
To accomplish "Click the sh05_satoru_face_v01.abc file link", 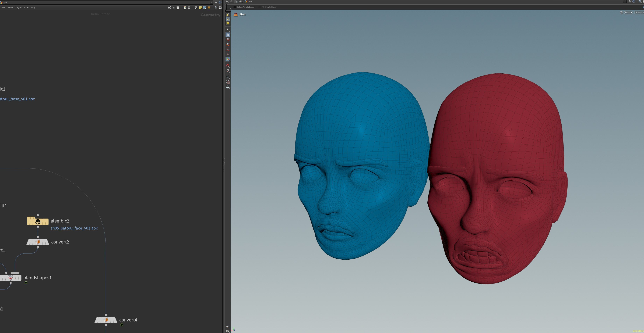I will click(x=74, y=228).
